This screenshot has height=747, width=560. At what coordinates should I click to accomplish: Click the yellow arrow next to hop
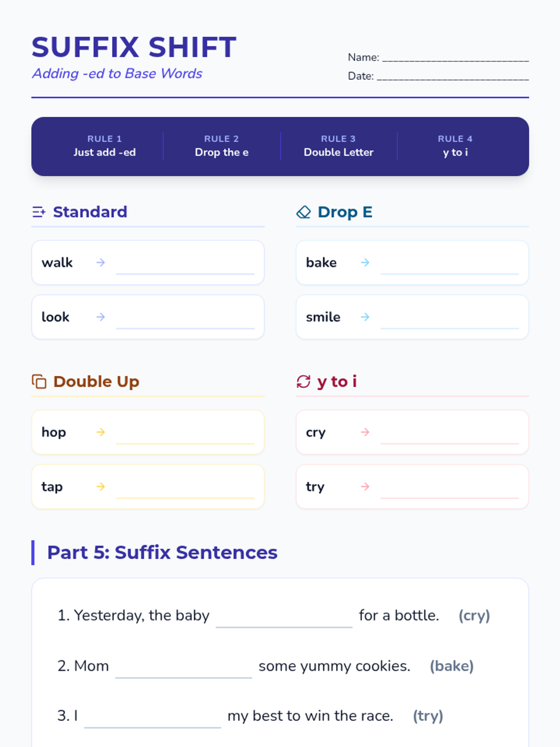tap(100, 432)
